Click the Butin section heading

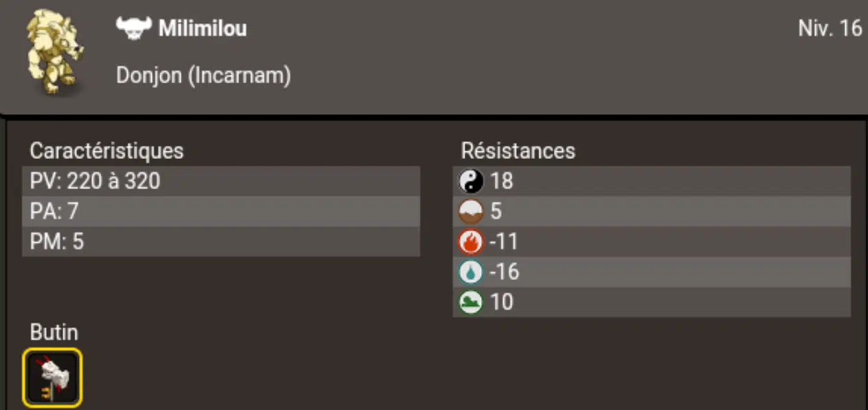pos(54,333)
